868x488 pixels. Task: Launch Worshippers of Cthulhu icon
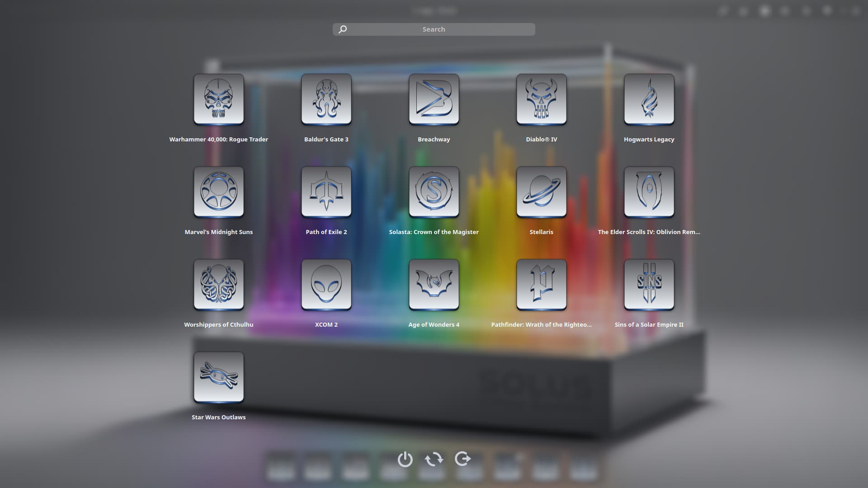coord(219,285)
